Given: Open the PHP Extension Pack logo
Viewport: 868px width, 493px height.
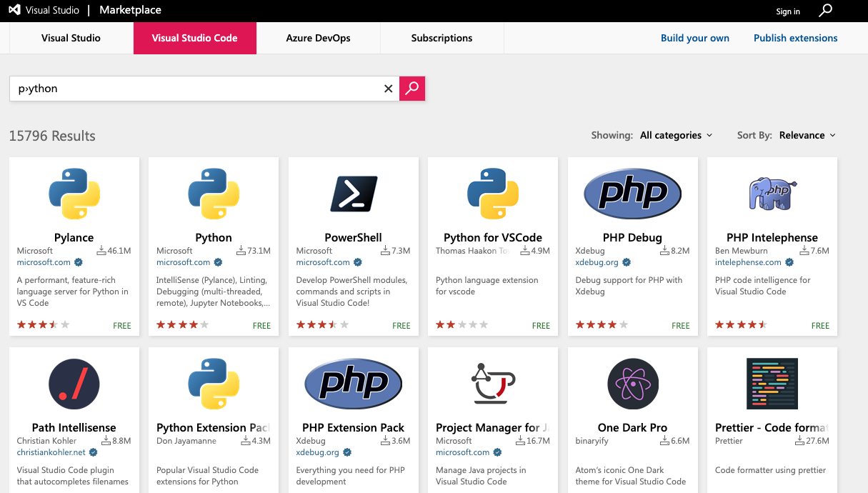Looking at the screenshot, I should point(354,384).
